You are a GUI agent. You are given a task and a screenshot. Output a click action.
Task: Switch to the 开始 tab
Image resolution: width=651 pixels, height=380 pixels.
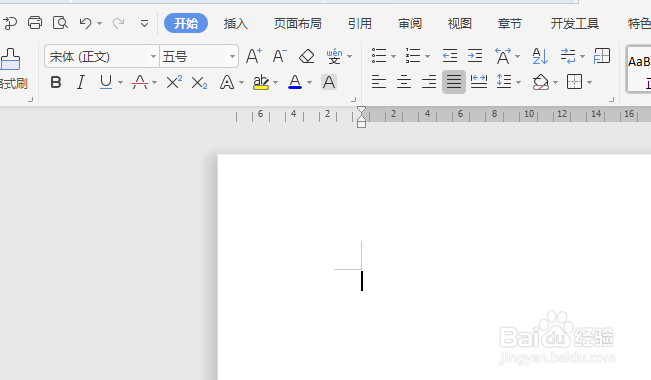tap(186, 23)
